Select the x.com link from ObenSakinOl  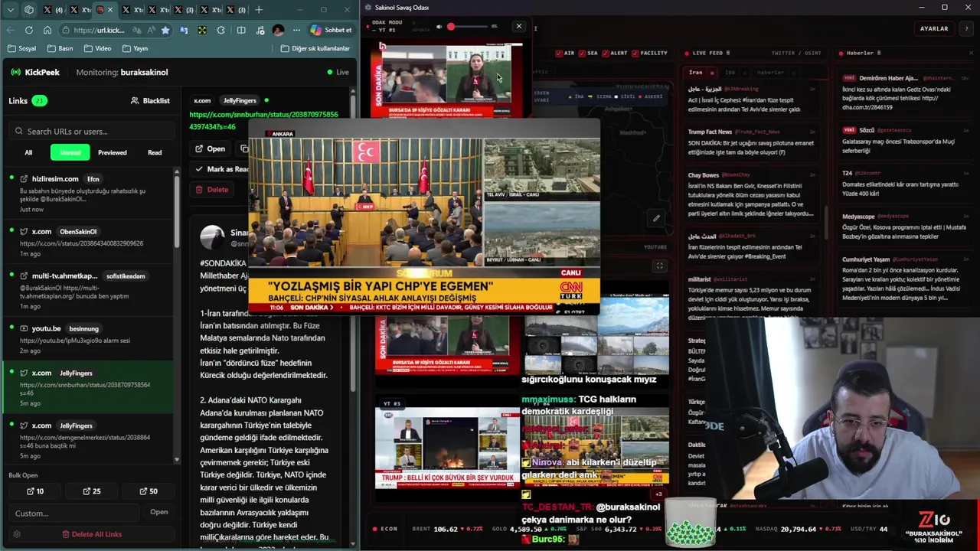pyautogui.click(x=88, y=242)
